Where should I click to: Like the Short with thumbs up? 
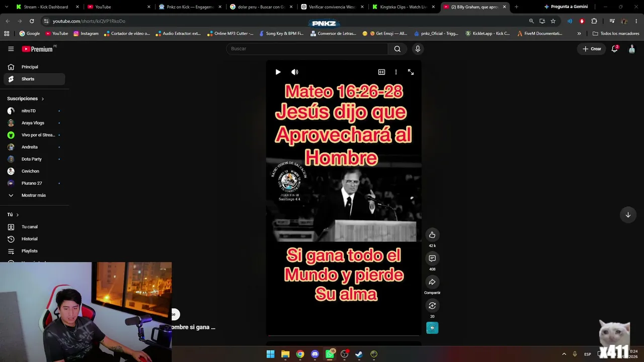coord(432,235)
